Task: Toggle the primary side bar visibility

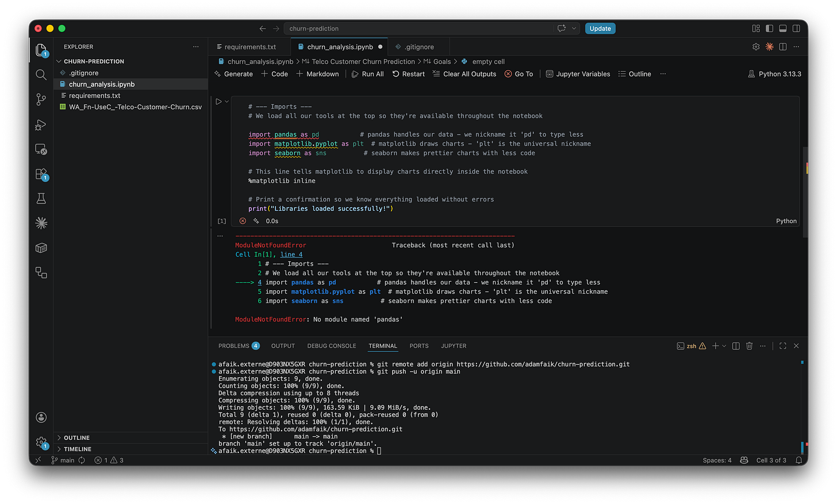Action: 769,28
